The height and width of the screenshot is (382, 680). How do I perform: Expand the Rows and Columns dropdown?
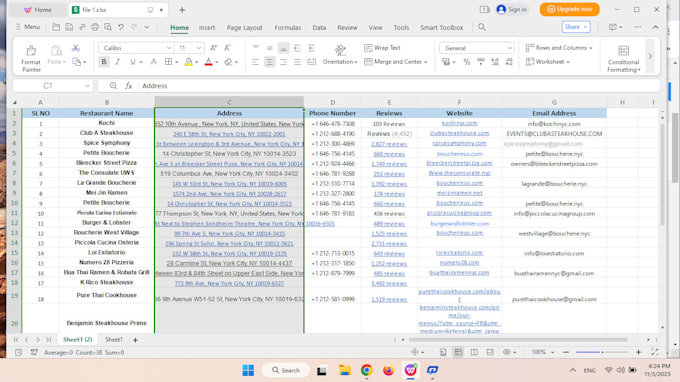pos(591,48)
